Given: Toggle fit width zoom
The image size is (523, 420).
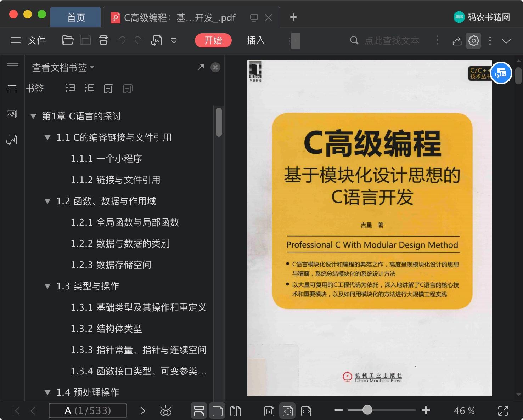Looking at the screenshot, I should point(306,411).
